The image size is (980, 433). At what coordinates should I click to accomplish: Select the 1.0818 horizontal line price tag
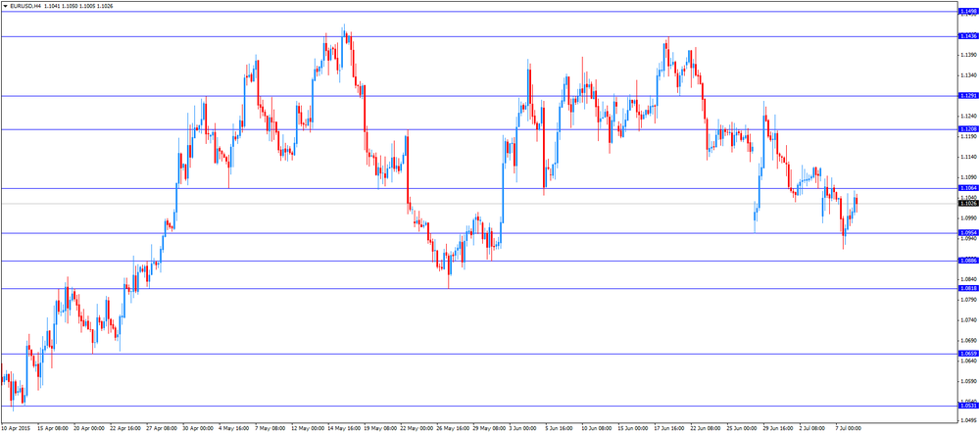pos(967,288)
